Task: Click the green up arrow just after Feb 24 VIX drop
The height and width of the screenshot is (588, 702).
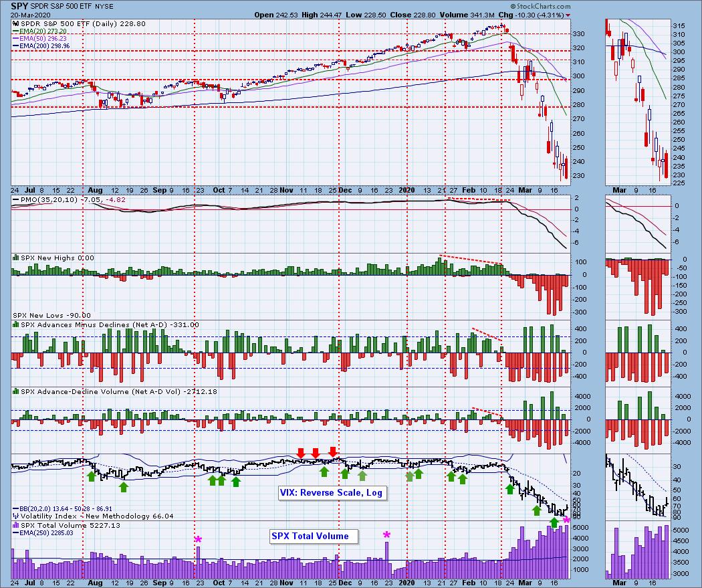Action: point(510,489)
